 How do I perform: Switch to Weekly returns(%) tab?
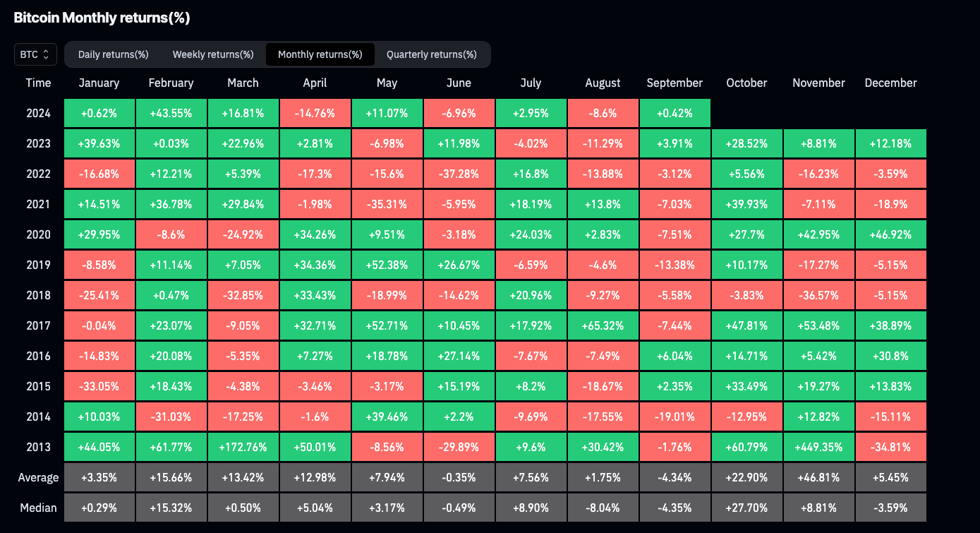click(x=213, y=54)
